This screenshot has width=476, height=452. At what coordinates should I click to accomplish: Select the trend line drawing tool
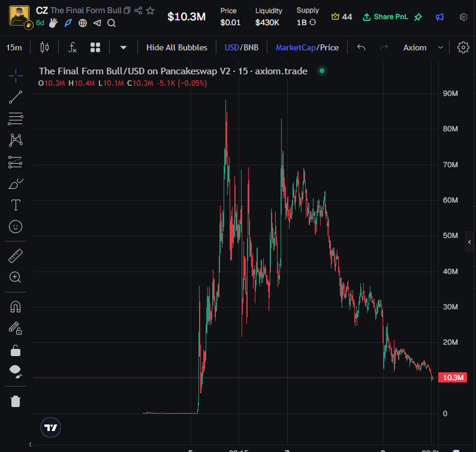15,97
